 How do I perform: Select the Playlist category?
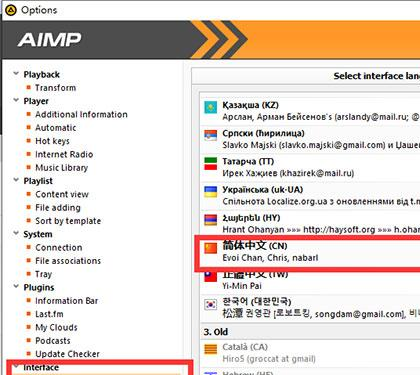coord(38,181)
